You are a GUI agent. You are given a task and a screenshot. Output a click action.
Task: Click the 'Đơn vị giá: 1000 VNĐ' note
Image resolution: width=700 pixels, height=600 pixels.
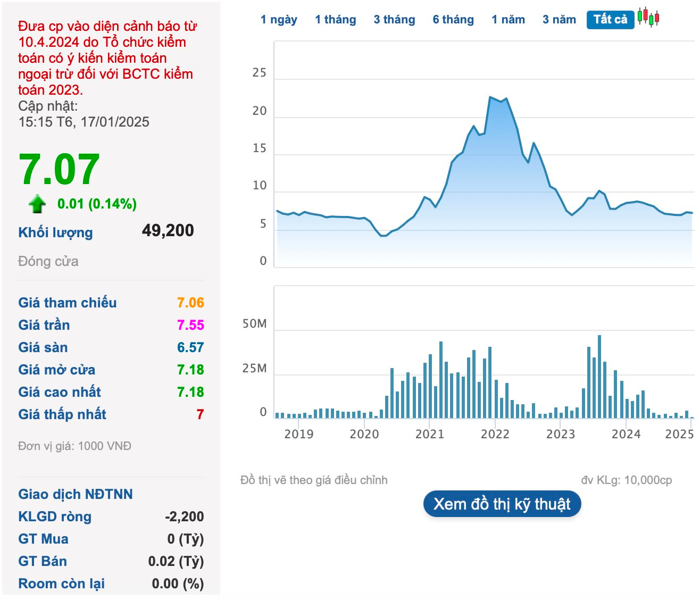tap(74, 446)
